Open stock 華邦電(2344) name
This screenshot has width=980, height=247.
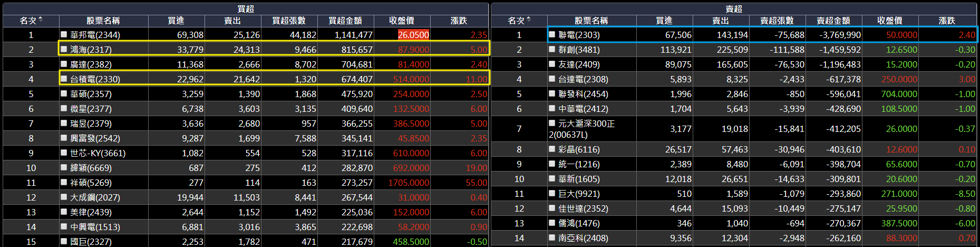tap(95, 35)
